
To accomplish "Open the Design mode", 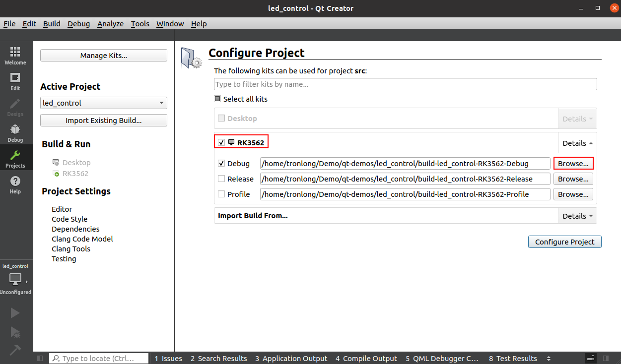I will pos(15,108).
